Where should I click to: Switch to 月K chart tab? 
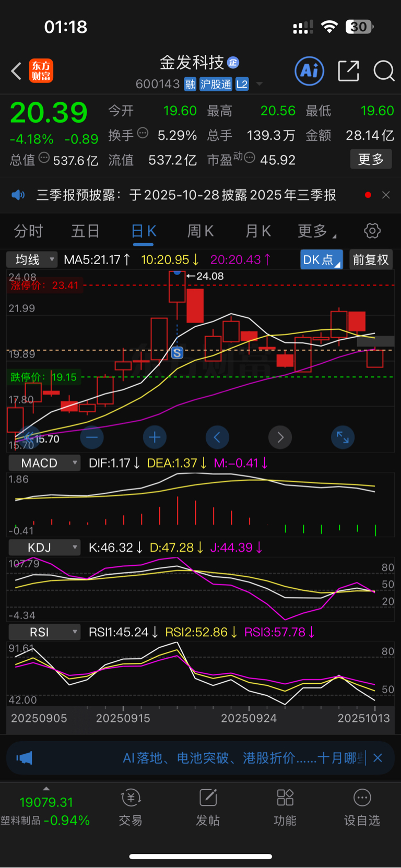click(258, 231)
